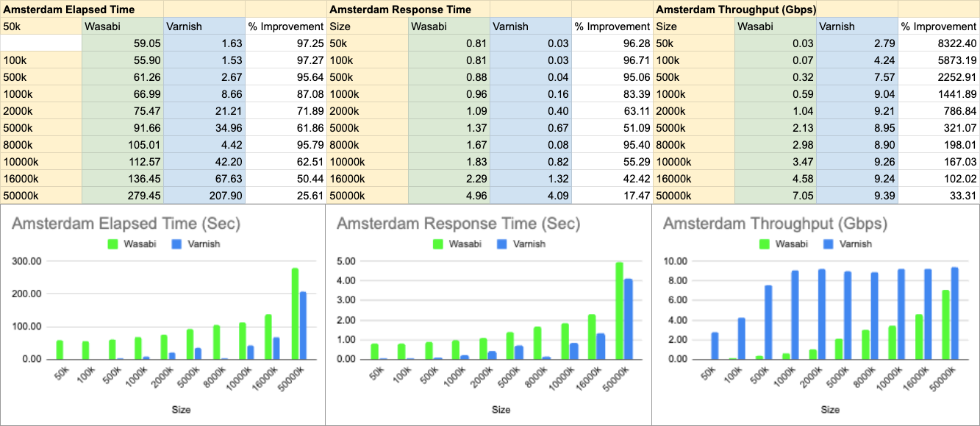Click the cell showing 786.84
Image resolution: width=980 pixels, height=426 pixels.
[x=939, y=110]
